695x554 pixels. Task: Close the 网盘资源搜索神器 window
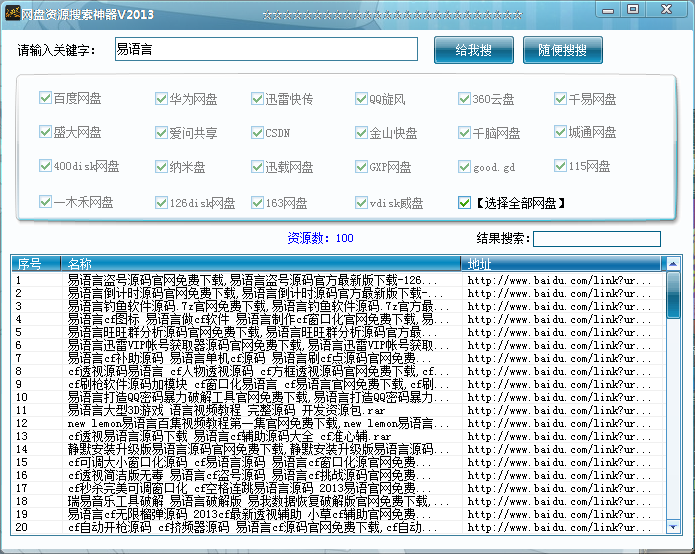[x=667, y=10]
